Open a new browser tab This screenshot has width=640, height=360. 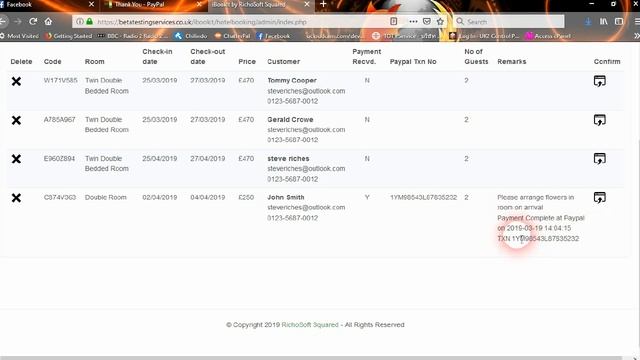323,4
